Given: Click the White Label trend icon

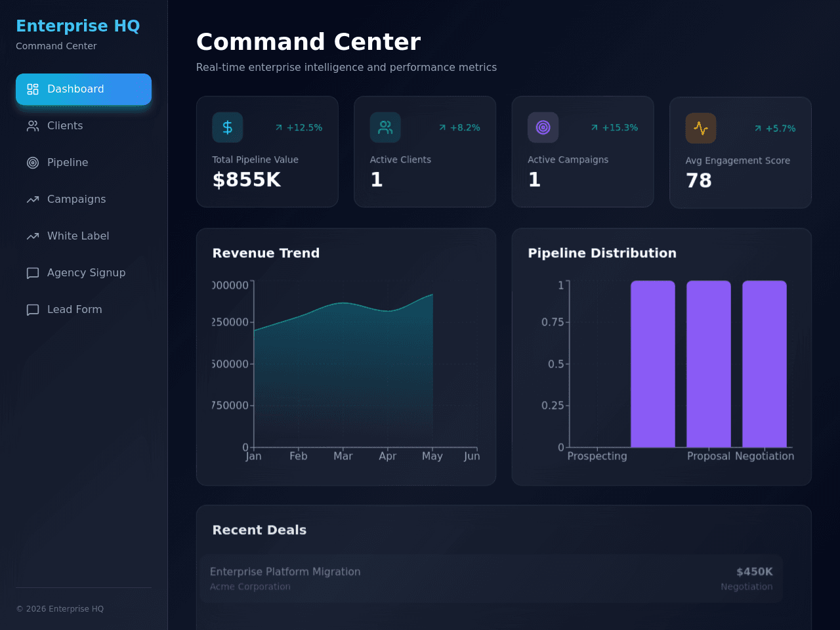Looking at the screenshot, I should click(33, 236).
